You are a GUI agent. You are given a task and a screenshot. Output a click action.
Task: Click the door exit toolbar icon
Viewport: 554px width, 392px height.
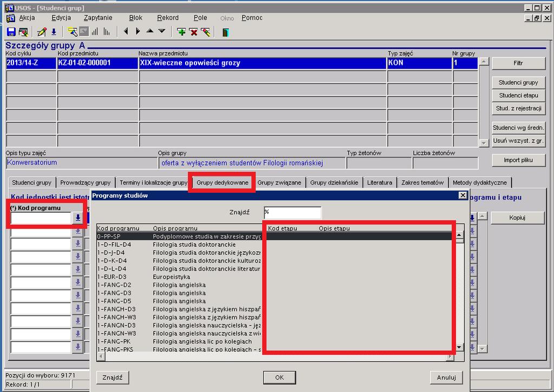point(225,32)
